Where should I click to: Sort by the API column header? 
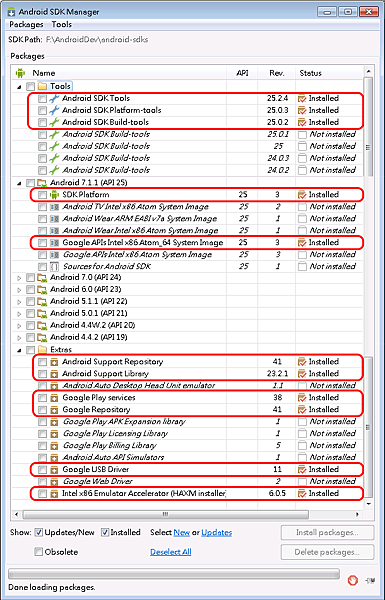coord(242,73)
